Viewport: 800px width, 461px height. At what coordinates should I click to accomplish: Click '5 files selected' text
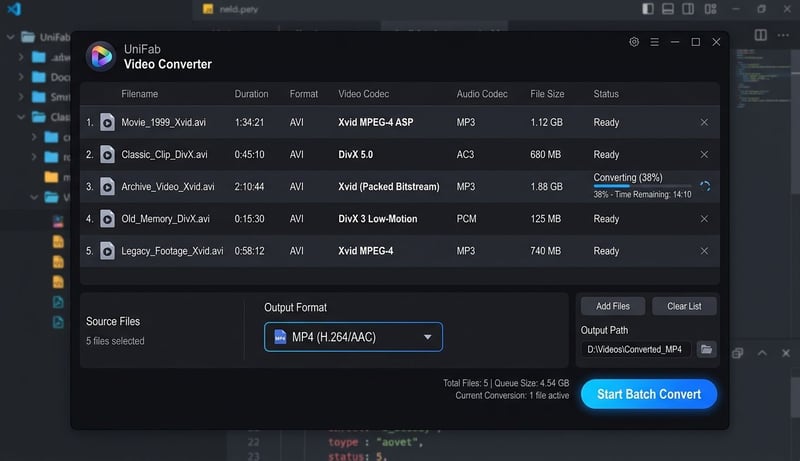pyautogui.click(x=115, y=341)
